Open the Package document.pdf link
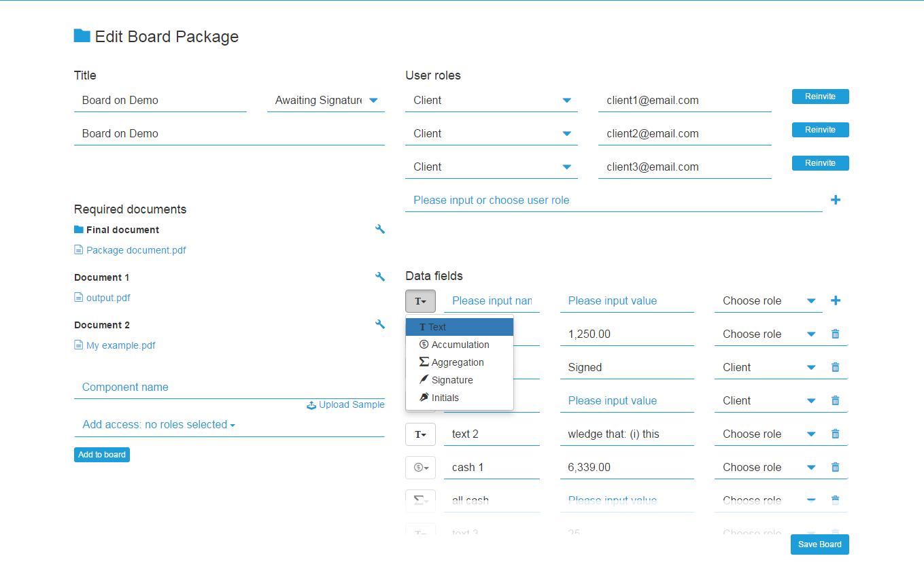This screenshot has width=924, height=588. [x=135, y=249]
